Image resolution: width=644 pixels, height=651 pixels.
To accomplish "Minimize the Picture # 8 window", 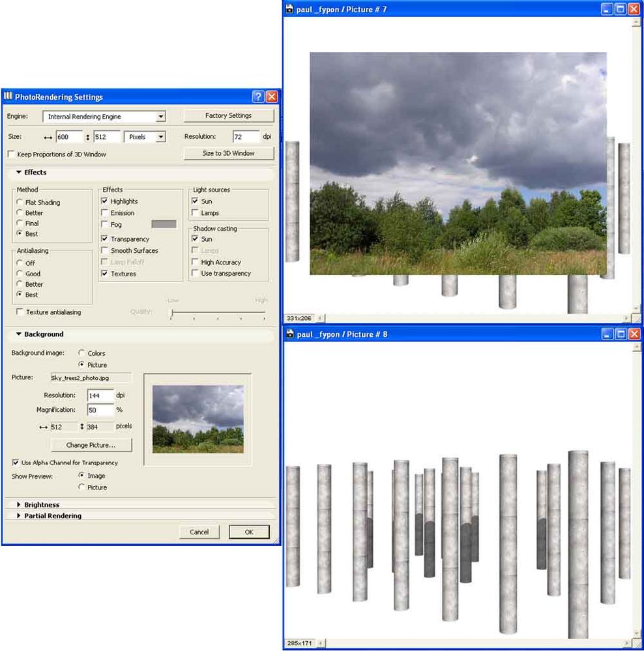I will [607, 334].
